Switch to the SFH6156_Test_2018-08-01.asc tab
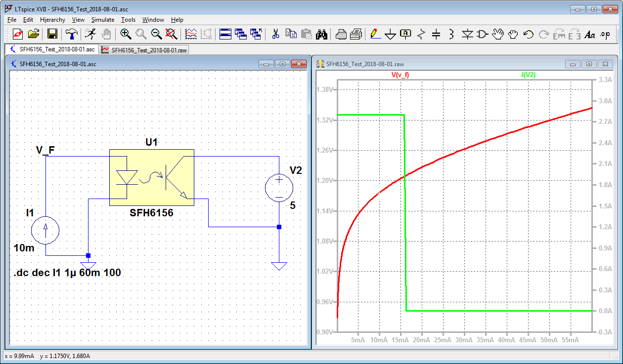 51,49
